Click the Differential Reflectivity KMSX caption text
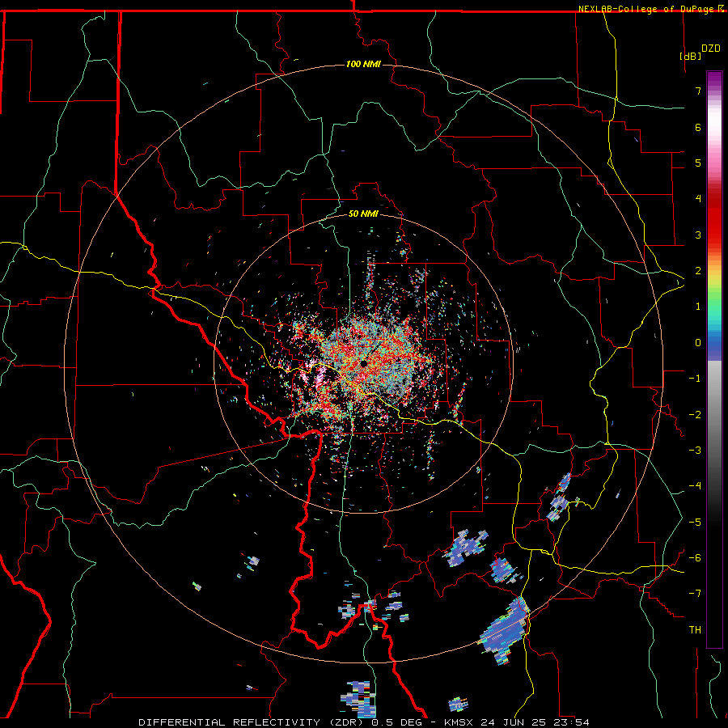Image resolution: width=728 pixels, height=728 pixels. coord(364,722)
